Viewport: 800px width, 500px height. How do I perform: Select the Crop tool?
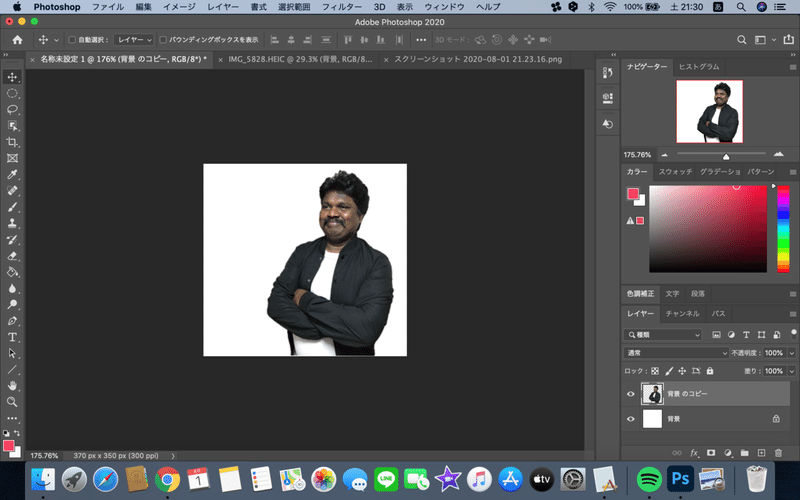tap(13, 142)
